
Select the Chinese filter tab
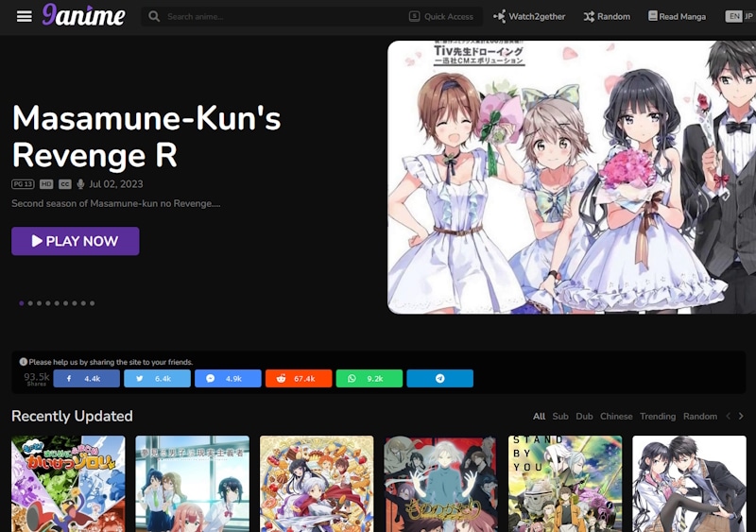[616, 416]
